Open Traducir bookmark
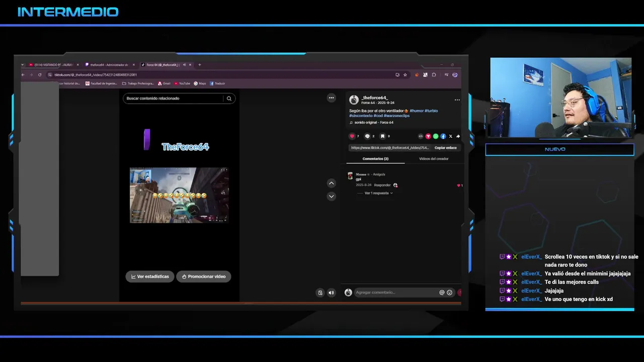Image resolution: width=644 pixels, height=362 pixels. point(217,83)
